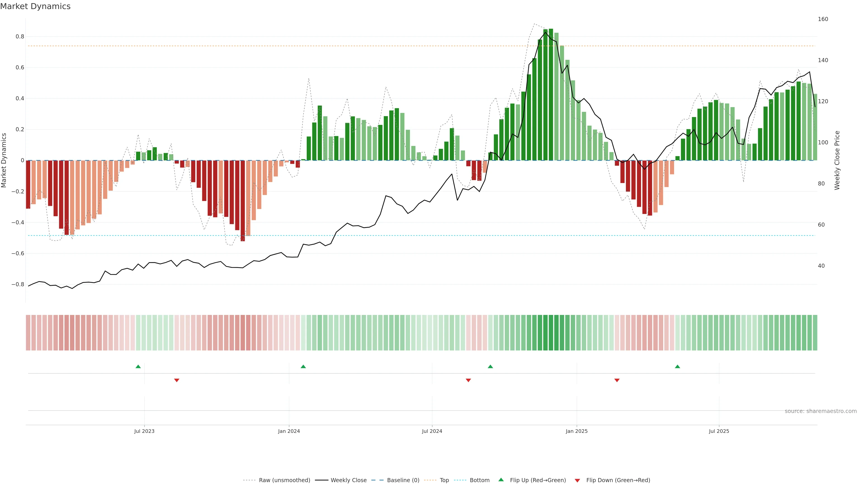Toggle Flip Down (Green→Red) legend entry
868x488 pixels.
(x=618, y=480)
